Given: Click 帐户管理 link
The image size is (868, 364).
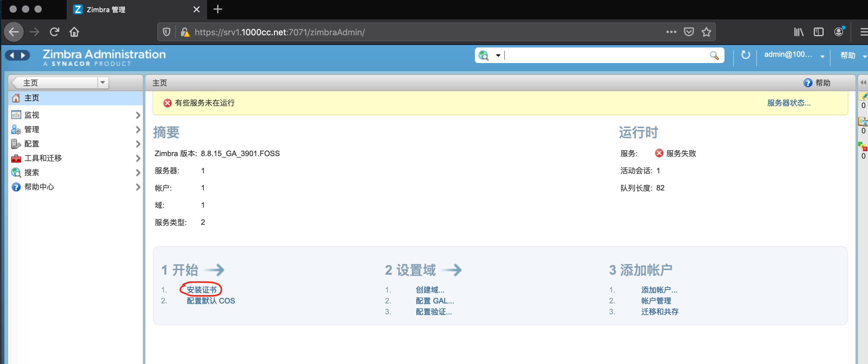Looking at the screenshot, I should click(656, 301).
